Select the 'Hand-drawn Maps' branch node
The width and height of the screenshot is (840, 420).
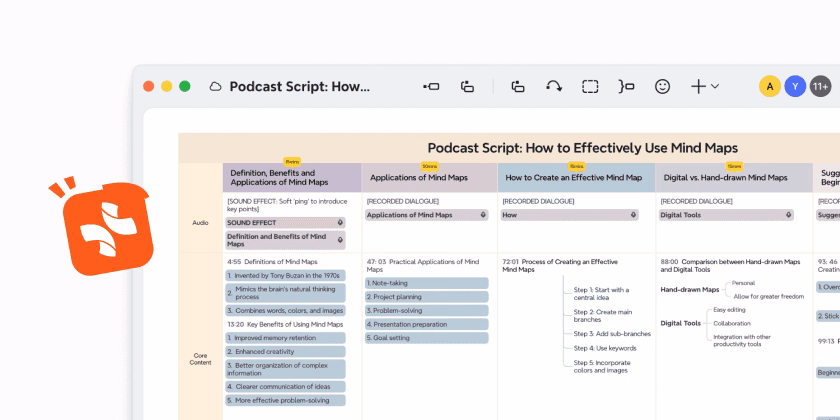pos(689,290)
